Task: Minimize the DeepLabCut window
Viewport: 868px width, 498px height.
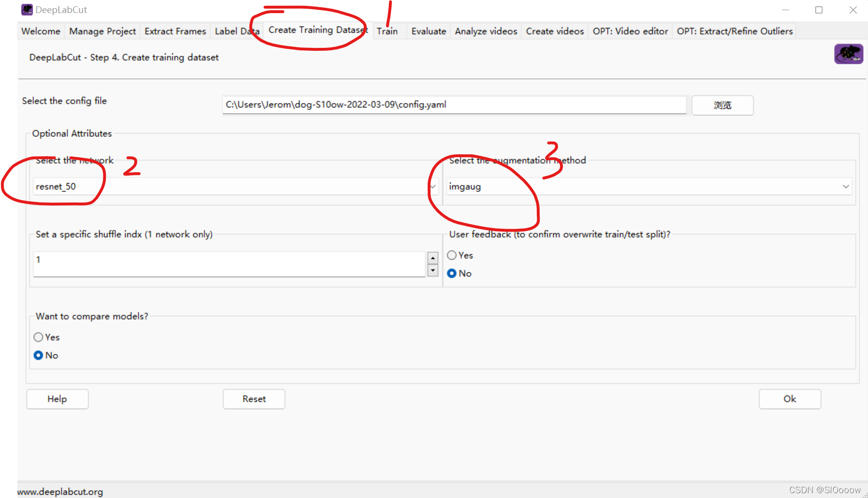Action: click(786, 10)
